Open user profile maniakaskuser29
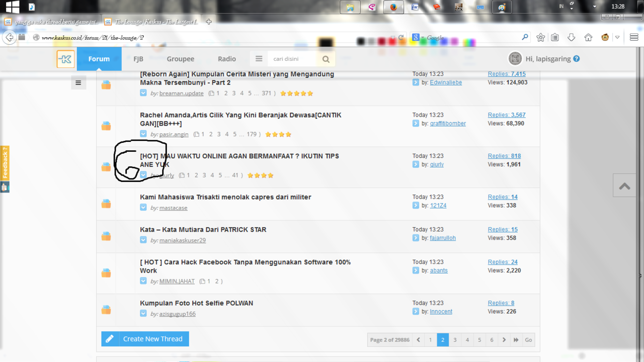644x362 pixels. coord(183,240)
